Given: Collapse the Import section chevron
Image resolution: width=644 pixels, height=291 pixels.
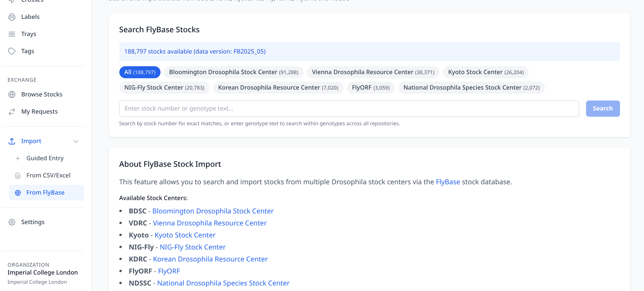Looking at the screenshot, I should 76,141.
